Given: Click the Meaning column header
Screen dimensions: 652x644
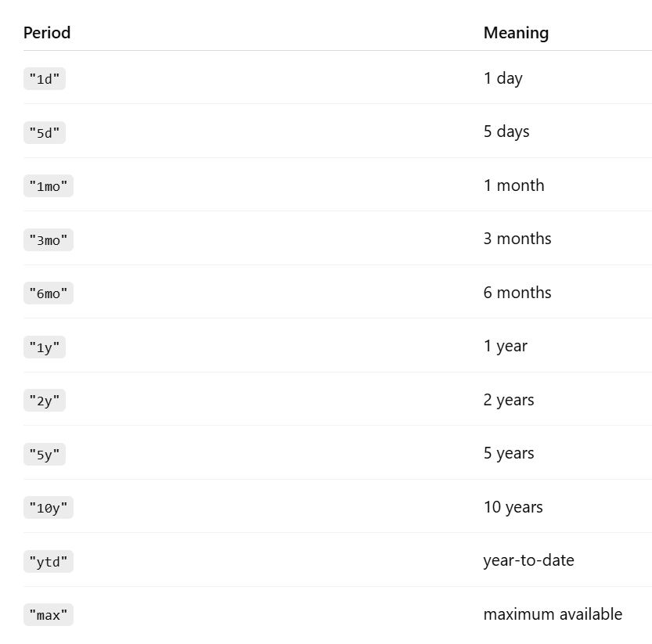Looking at the screenshot, I should tap(516, 33).
